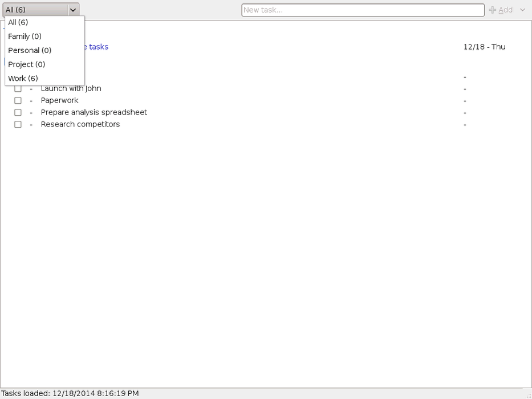Pick Project (0) from the category list
This screenshot has width=532, height=399.
pyautogui.click(x=26, y=64)
